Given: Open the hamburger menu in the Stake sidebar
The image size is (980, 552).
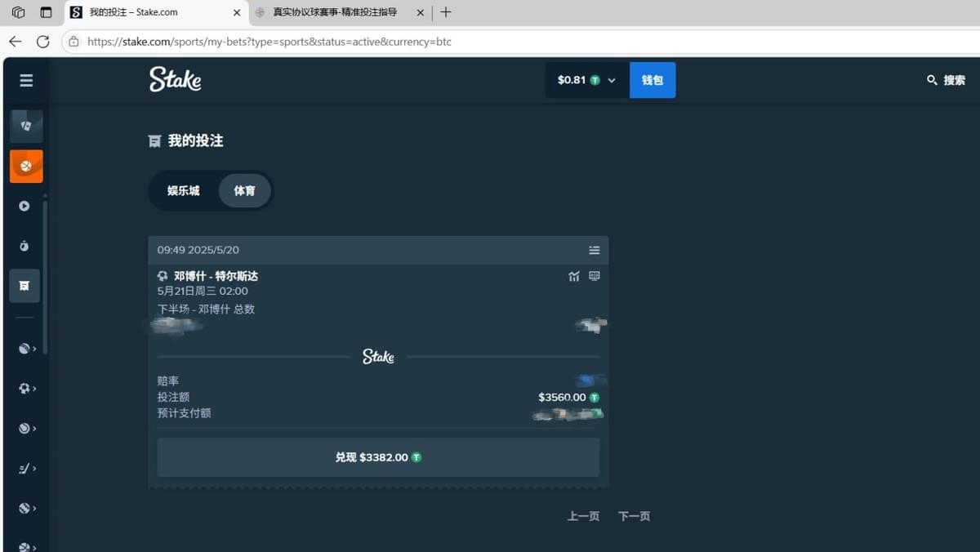Looking at the screenshot, I should click(x=26, y=80).
